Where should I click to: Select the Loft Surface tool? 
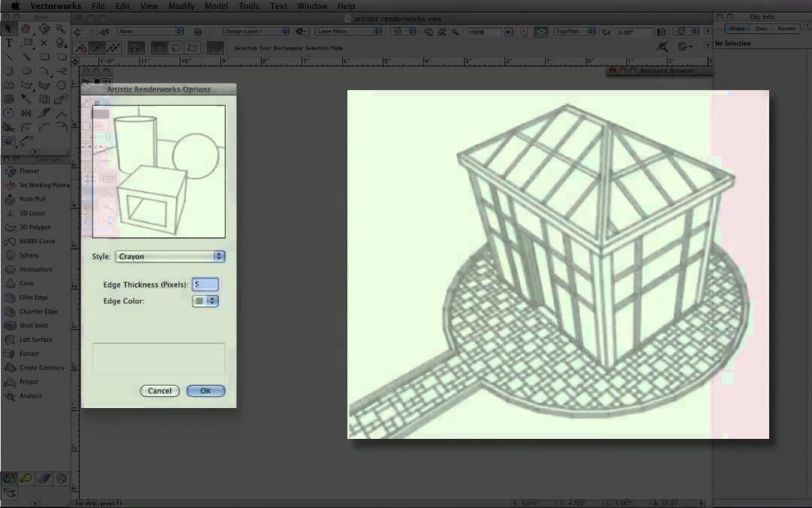[x=35, y=339]
